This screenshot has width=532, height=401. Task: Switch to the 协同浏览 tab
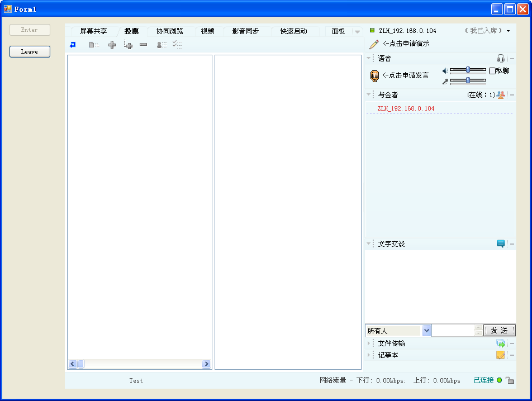click(x=169, y=31)
